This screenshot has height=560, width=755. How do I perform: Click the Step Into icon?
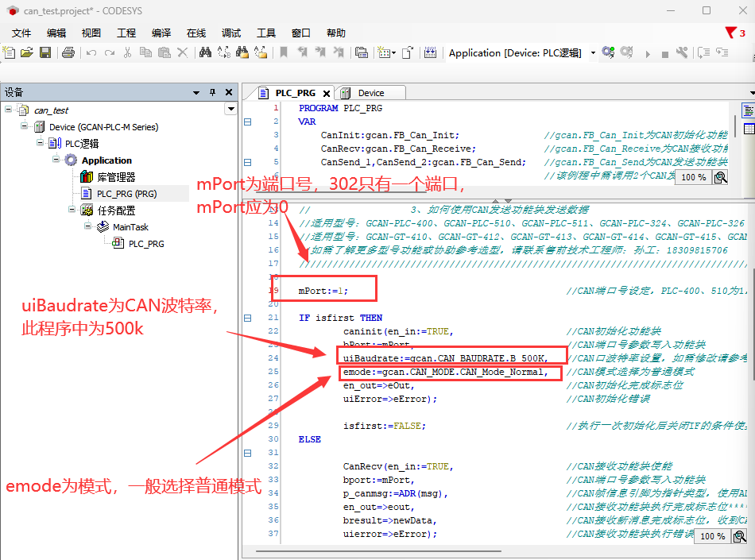722,52
